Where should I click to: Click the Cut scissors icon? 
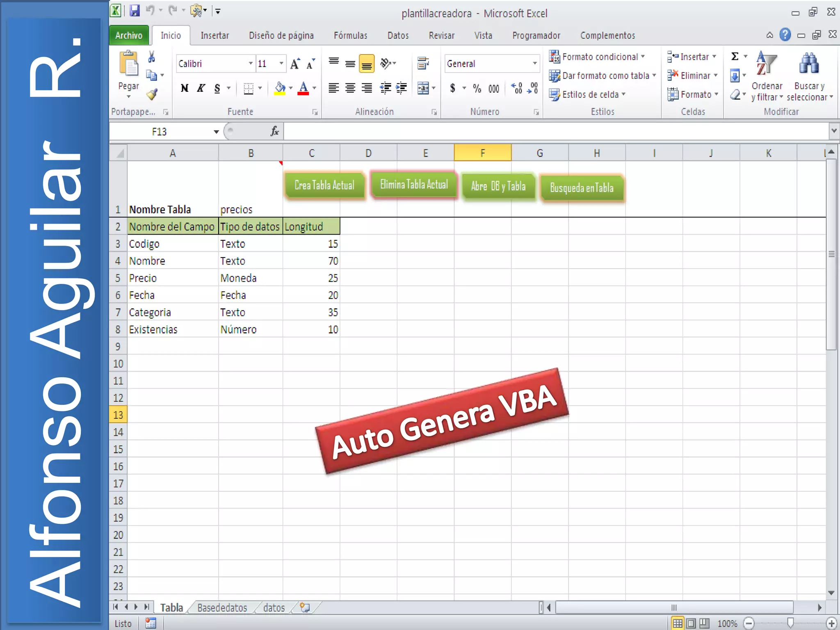tap(151, 57)
